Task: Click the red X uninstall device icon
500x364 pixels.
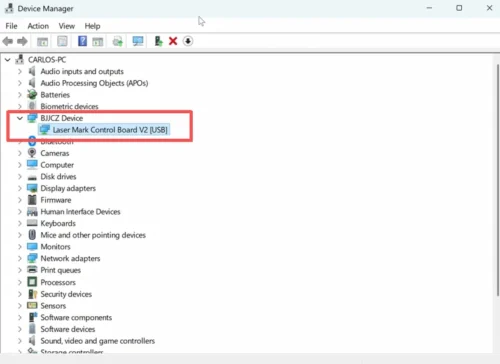Action: click(173, 41)
